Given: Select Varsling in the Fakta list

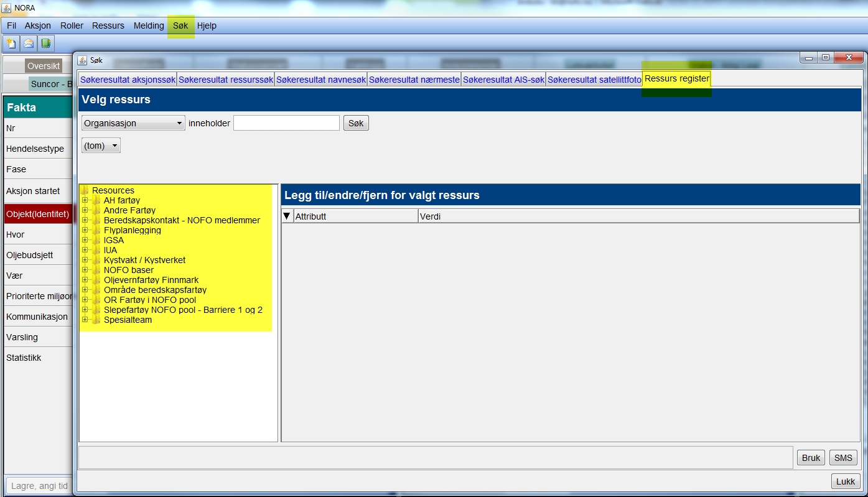Looking at the screenshot, I should pyautogui.click(x=39, y=337).
